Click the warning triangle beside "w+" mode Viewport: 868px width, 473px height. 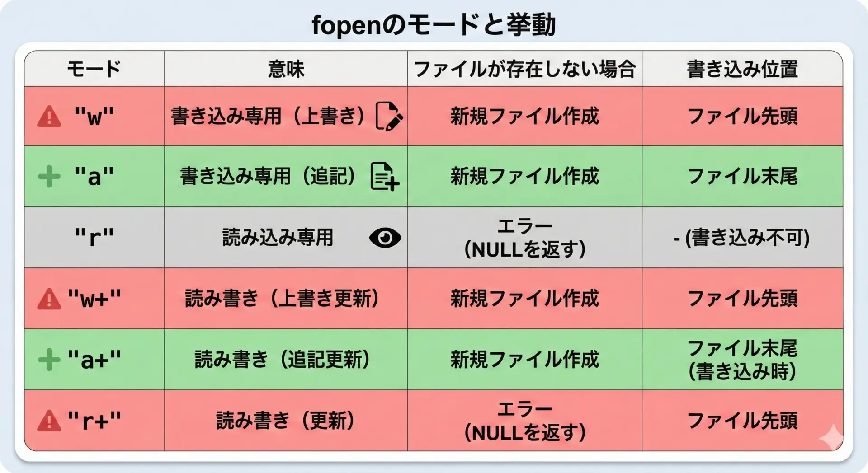click(49, 299)
